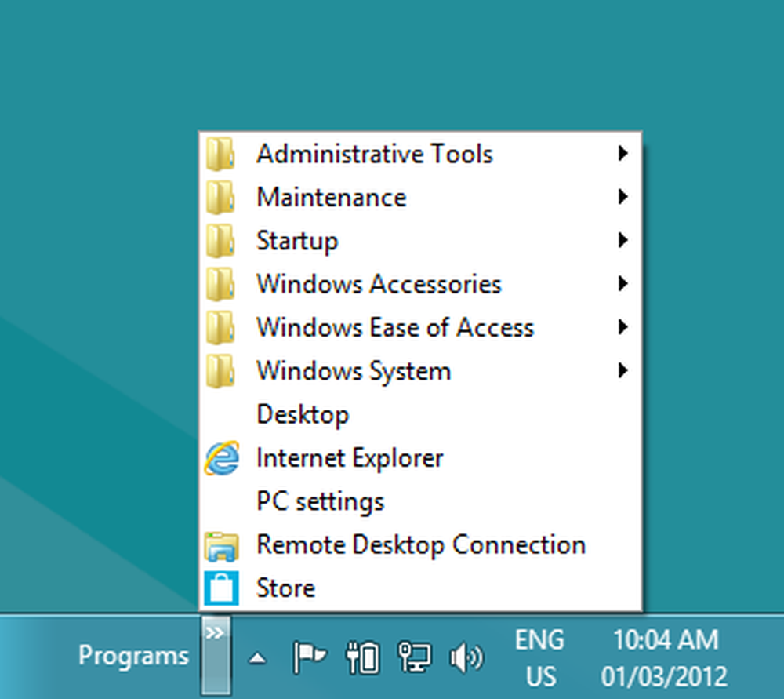The height and width of the screenshot is (699, 784).
Task: Click the Programs toolbar chevron button
Action: [216, 656]
